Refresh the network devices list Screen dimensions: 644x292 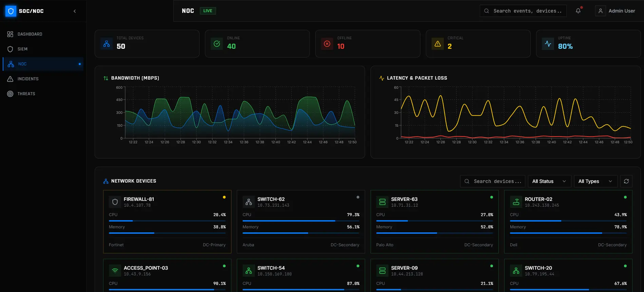point(626,181)
